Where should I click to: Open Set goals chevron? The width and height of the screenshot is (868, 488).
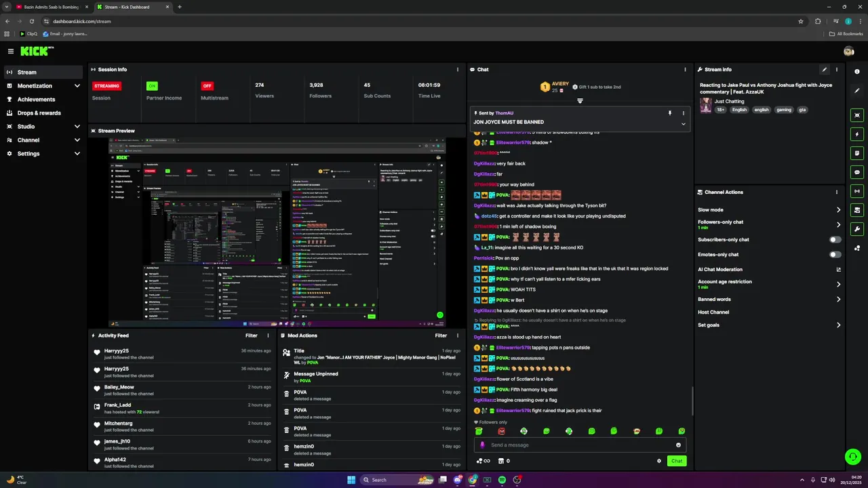click(838, 325)
